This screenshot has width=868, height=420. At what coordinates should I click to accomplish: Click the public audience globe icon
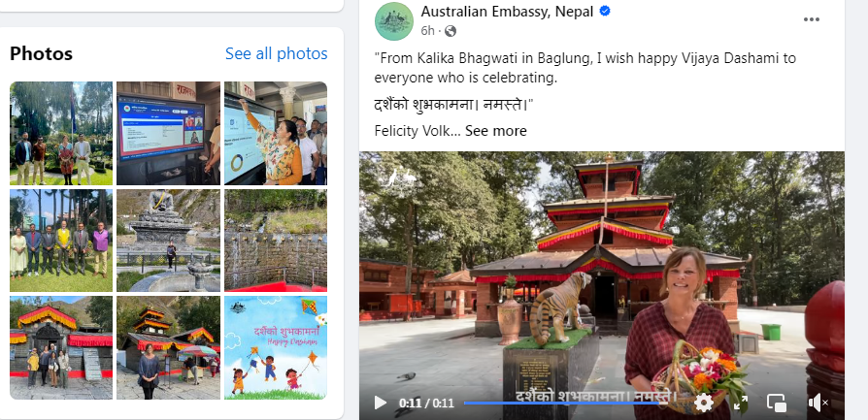click(451, 31)
